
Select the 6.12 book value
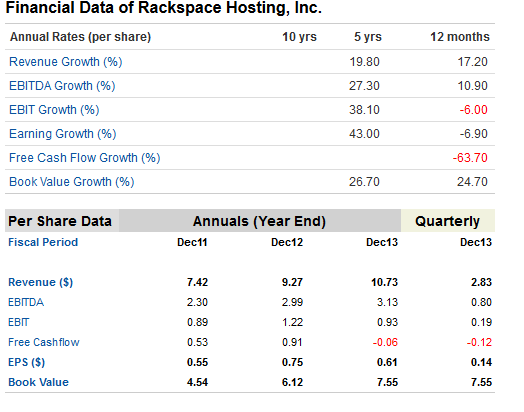pyautogui.click(x=292, y=382)
